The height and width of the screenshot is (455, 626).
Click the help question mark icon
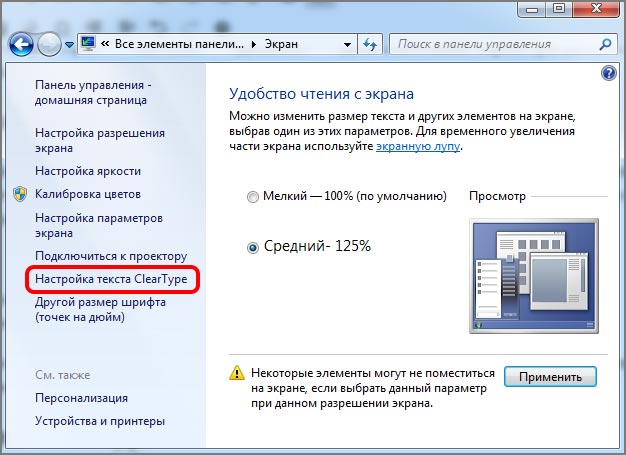coord(608,74)
